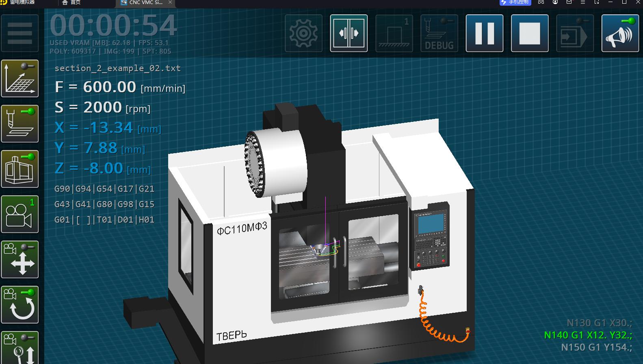Image resolution: width=643 pixels, height=364 pixels.
Task: Click the G90|G94|G54|G17|G21 modal codes line
Action: point(104,189)
